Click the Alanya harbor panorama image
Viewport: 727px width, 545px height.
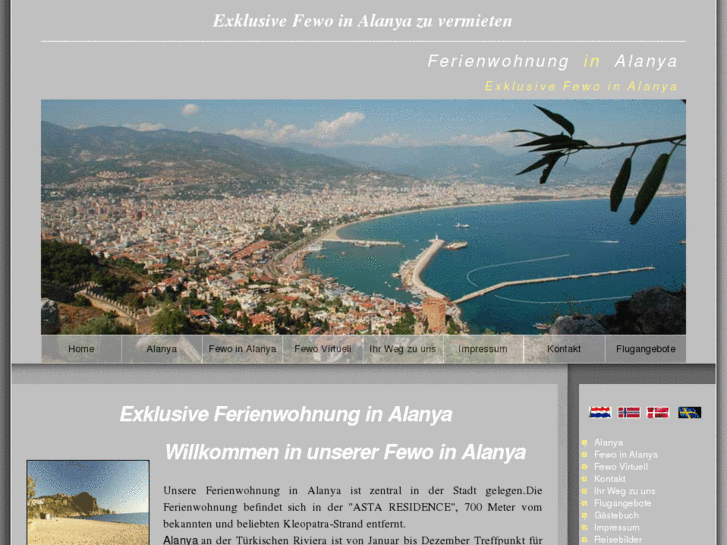(364, 217)
